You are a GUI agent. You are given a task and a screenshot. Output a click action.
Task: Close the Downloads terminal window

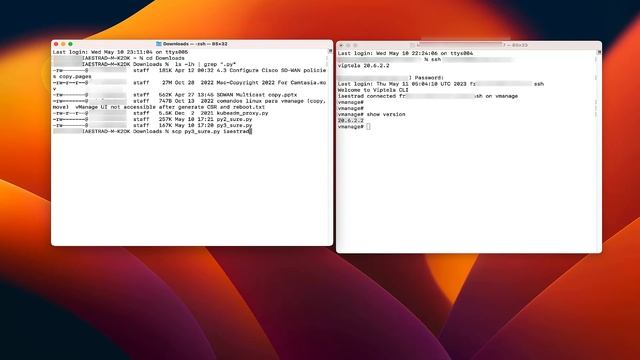[x=56, y=44]
